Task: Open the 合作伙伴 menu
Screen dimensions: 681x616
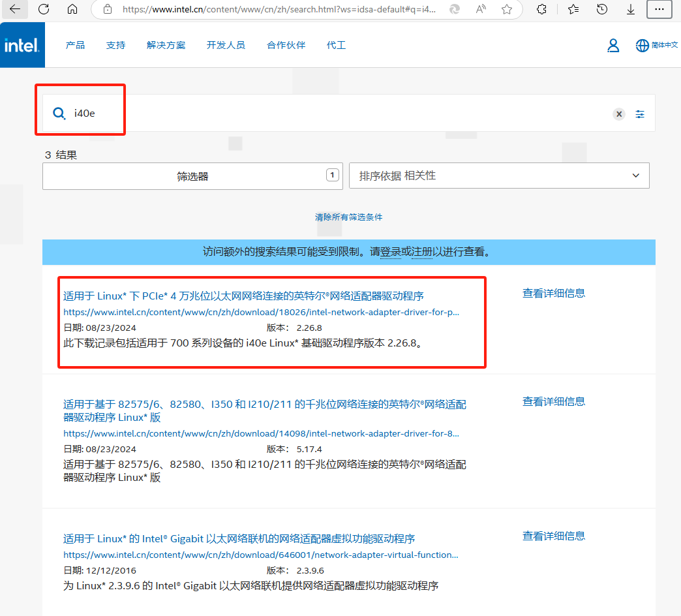Action: pyautogui.click(x=286, y=45)
